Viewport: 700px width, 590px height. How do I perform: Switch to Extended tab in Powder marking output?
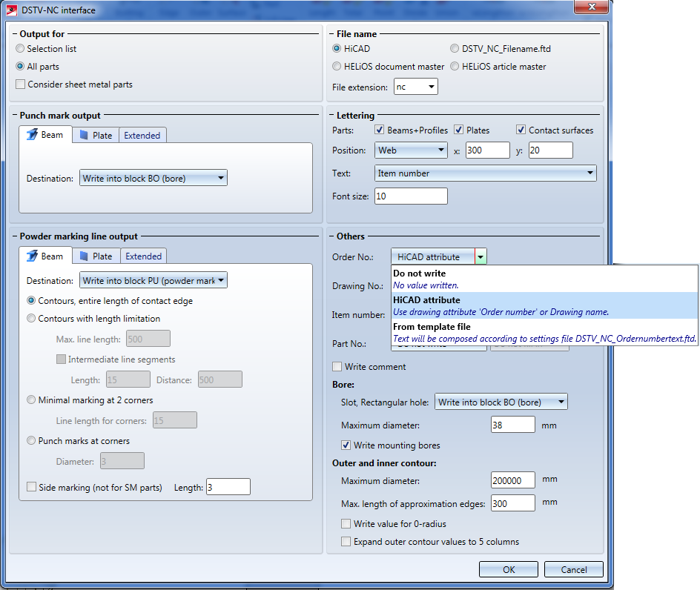point(143,256)
